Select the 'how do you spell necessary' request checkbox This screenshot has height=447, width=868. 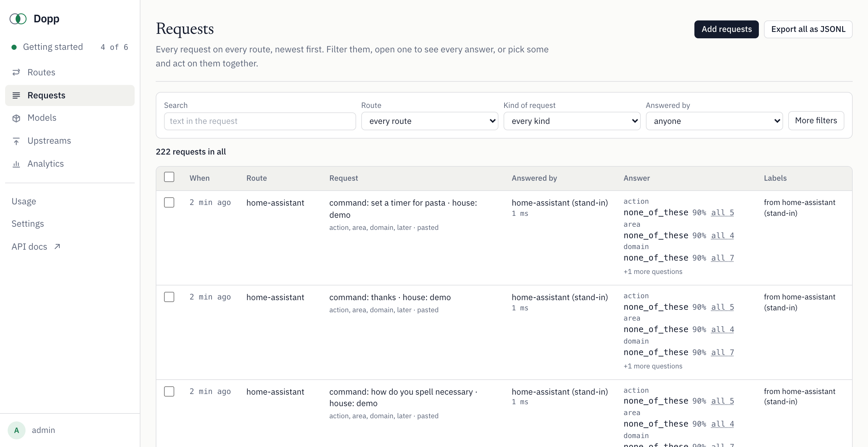click(x=169, y=391)
